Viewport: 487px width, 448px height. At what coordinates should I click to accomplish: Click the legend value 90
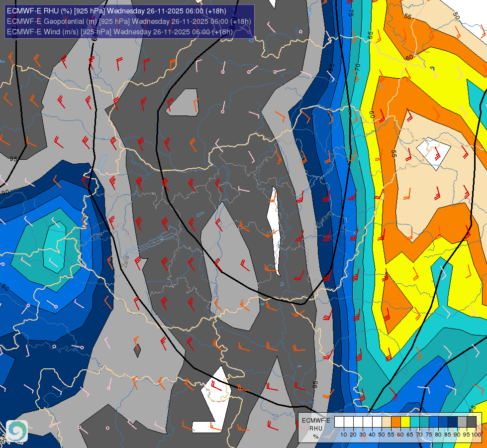[x=458, y=435]
